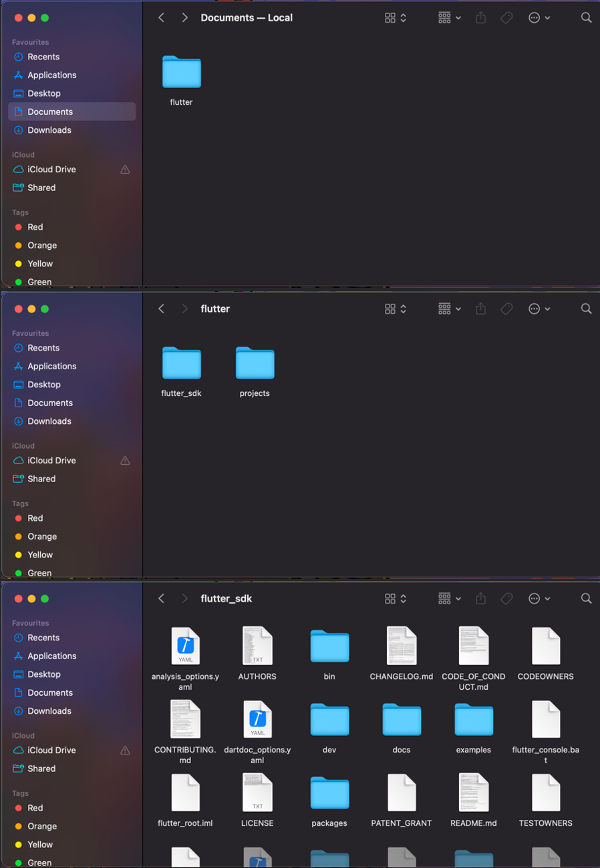Viewport: 600px width, 868px height.
Task: Open Shared in flutter_sdk window sidebar
Action: (x=71, y=769)
